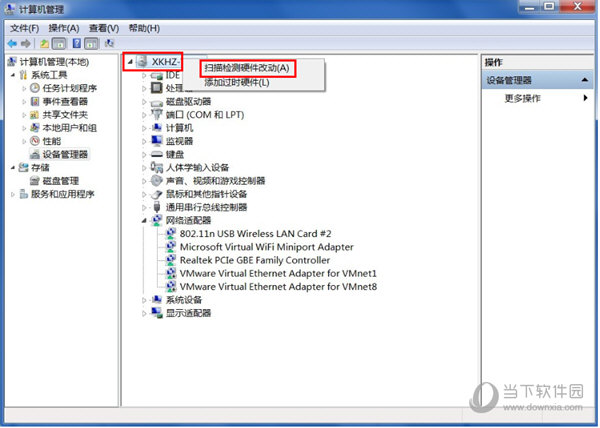The image size is (600, 428).
Task: Select the 802.11n USB Wireless LAN Card adapter
Action: [x=255, y=234]
